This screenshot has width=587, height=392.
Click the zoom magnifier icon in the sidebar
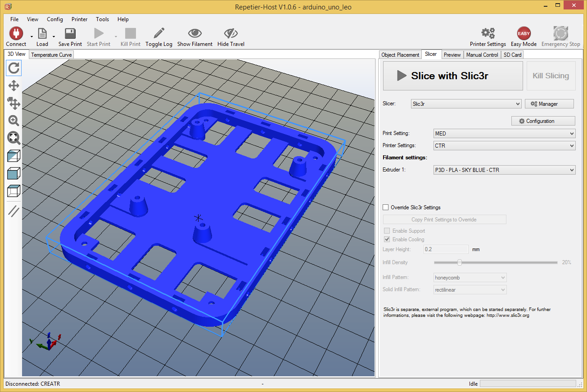[13, 121]
